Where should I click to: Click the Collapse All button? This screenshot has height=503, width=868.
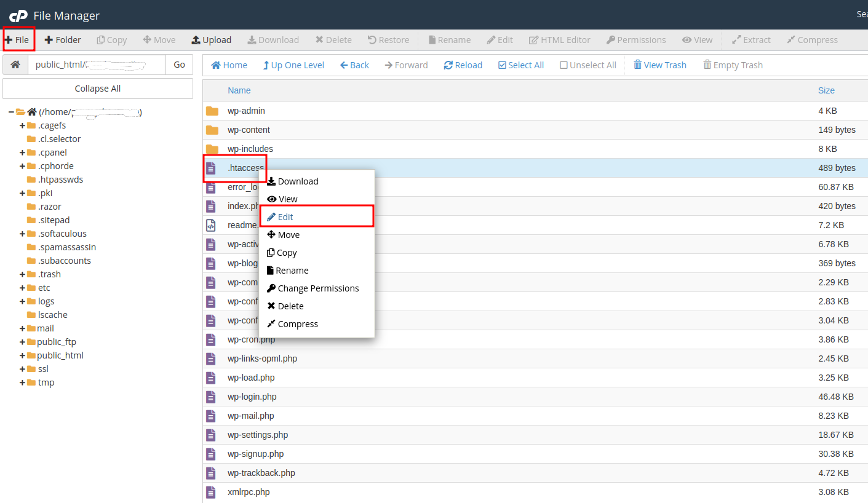point(98,89)
